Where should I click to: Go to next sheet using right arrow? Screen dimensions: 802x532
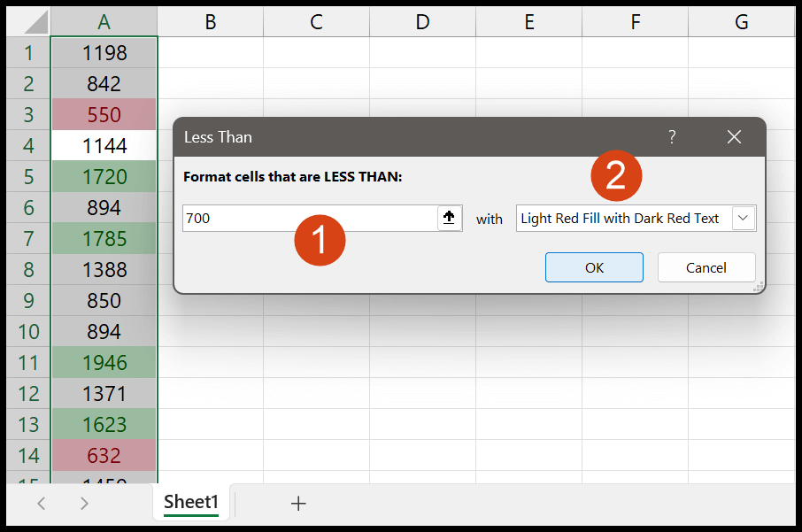pyautogui.click(x=84, y=504)
